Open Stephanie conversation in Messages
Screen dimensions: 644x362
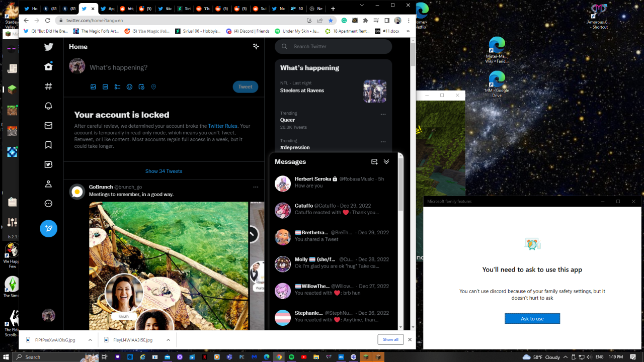[x=333, y=317]
